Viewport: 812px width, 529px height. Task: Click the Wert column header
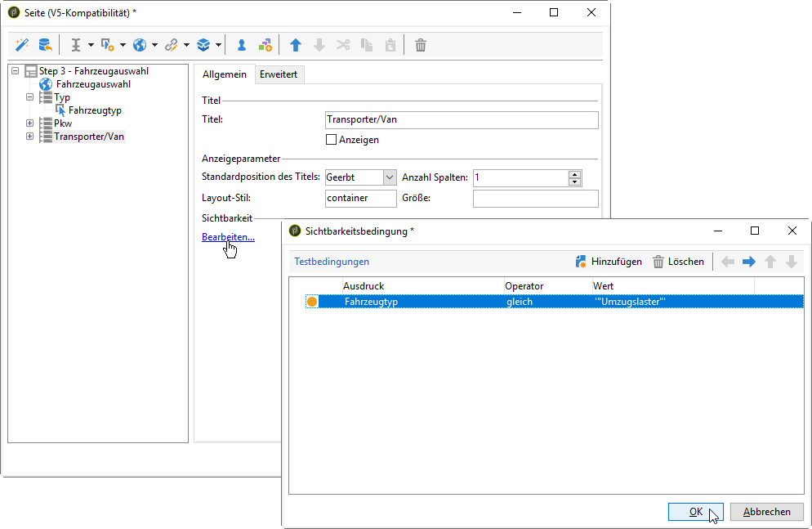pos(673,286)
